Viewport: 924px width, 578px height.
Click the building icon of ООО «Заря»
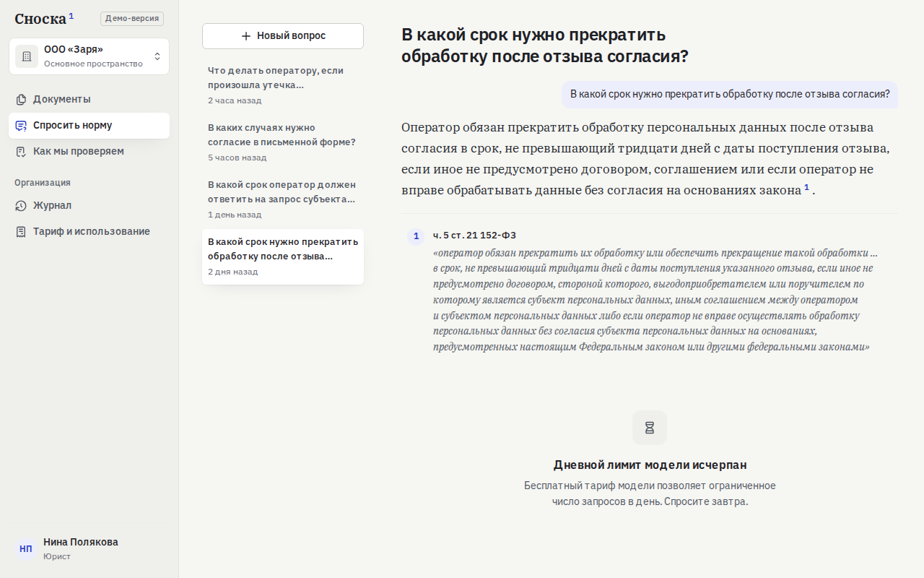[27, 56]
